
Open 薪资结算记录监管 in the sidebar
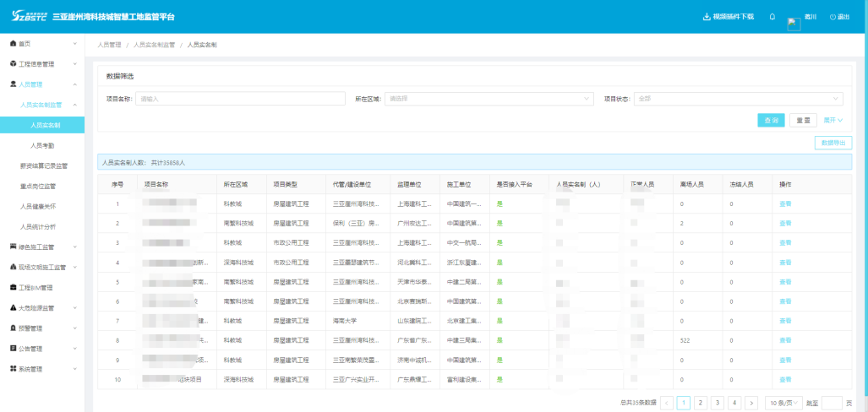(x=44, y=165)
